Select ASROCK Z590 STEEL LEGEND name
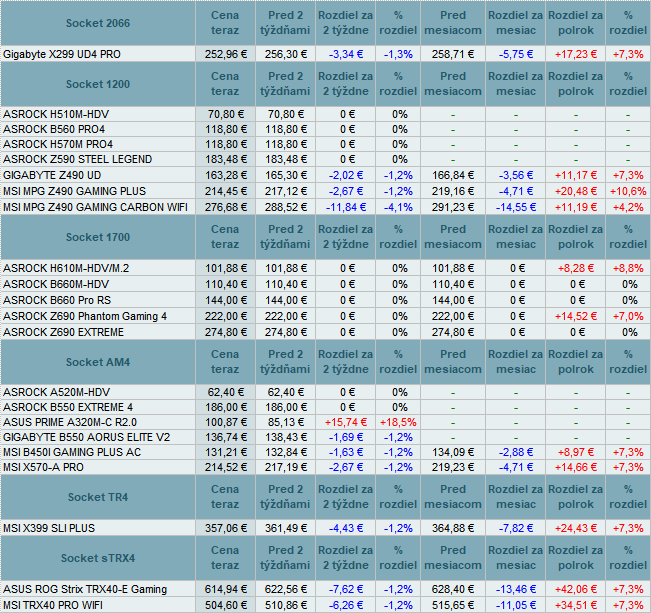 tap(78, 159)
